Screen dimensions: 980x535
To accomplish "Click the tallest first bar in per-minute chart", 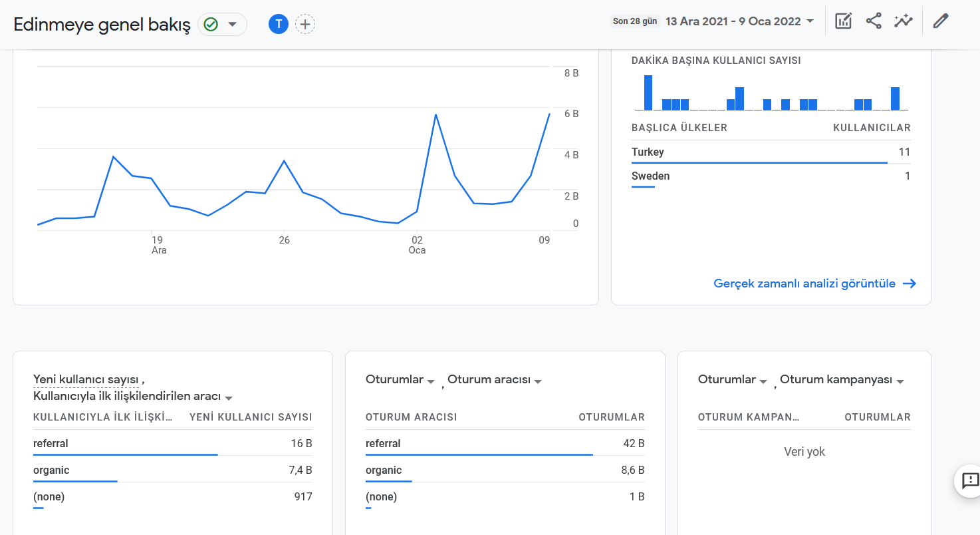I will pyautogui.click(x=648, y=92).
